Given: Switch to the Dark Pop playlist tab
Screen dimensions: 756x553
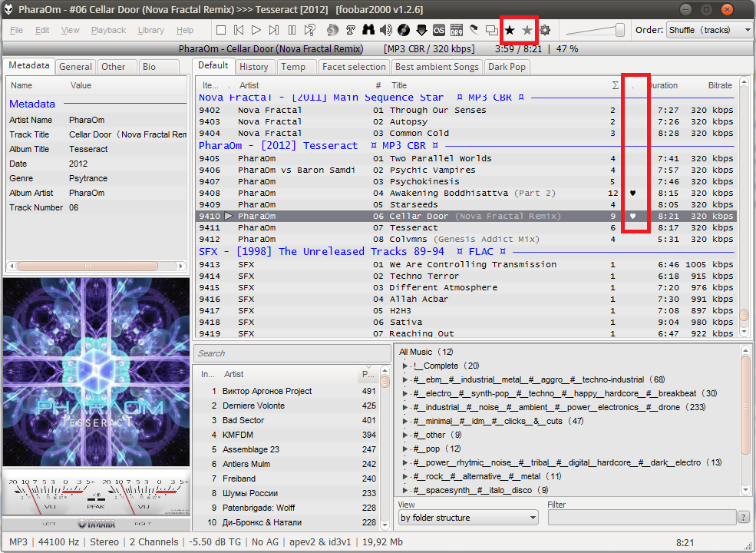Looking at the screenshot, I should [x=507, y=67].
